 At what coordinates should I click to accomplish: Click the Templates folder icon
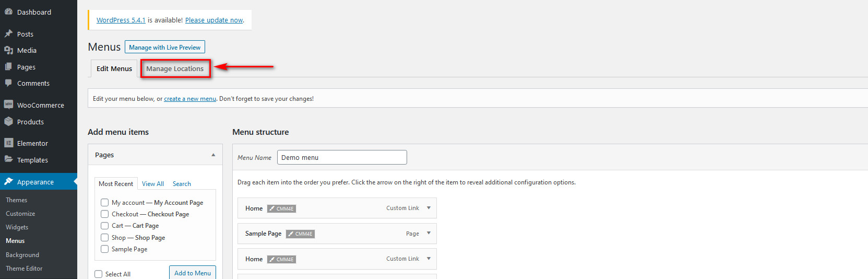(x=8, y=159)
